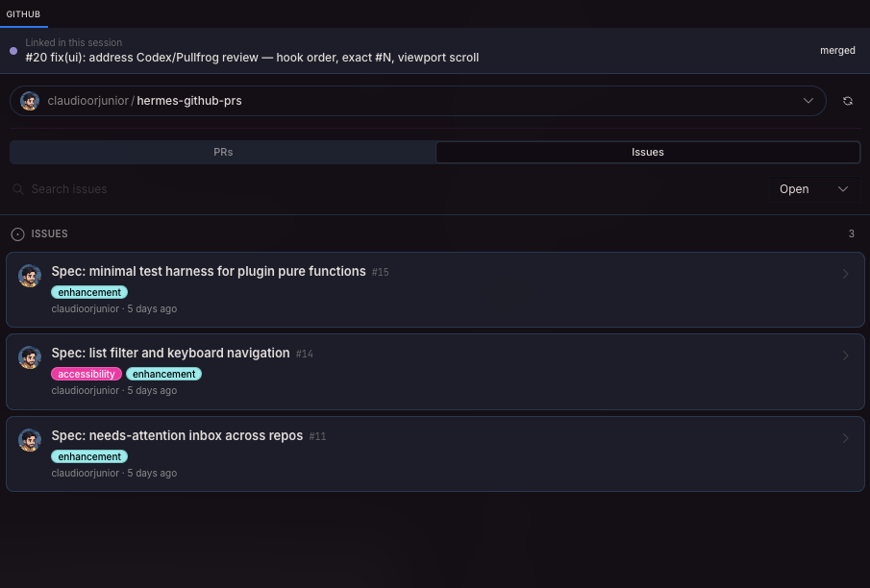This screenshot has height=588, width=870.
Task: Click 'claudioorjunior · 5 days ago' on issue #15
Action: (x=114, y=309)
